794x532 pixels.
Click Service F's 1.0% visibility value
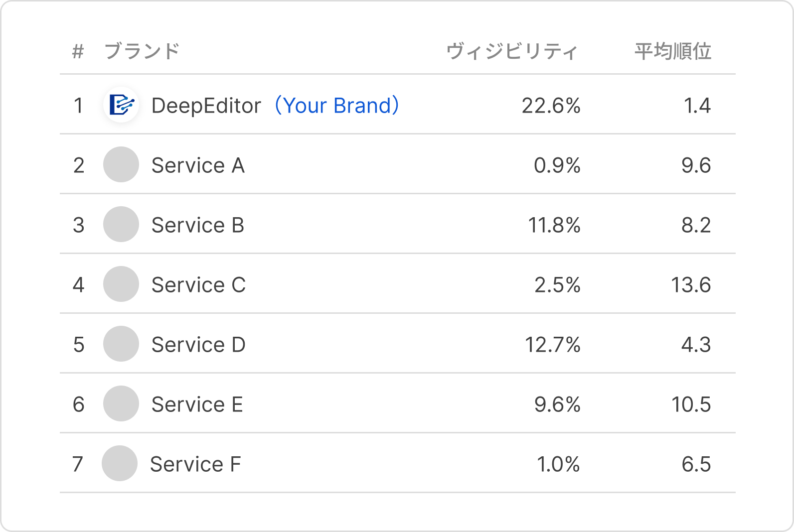pos(558,464)
